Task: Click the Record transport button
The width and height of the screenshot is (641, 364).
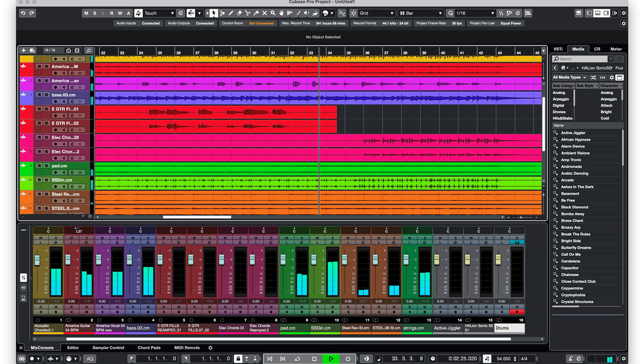Action: [348, 359]
